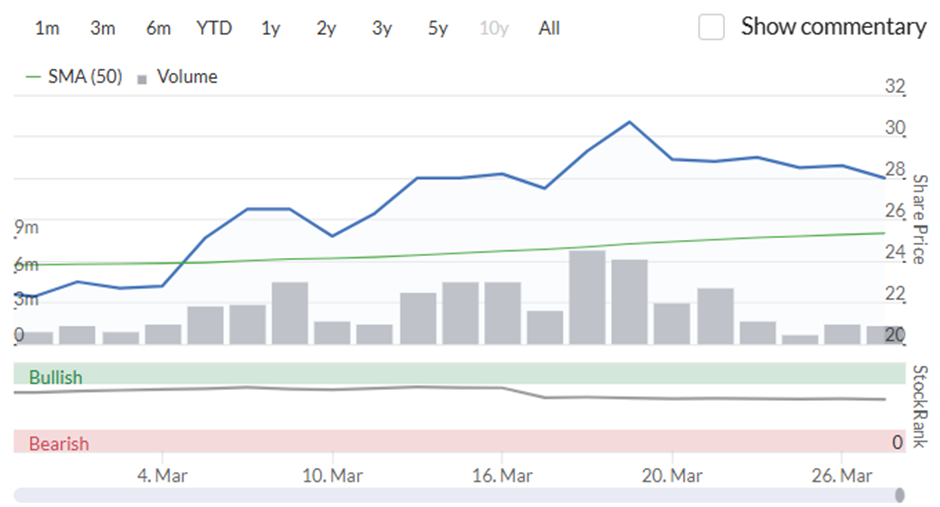Switch chart to 3y range
This screenshot has width=940, height=507.
[x=382, y=28]
